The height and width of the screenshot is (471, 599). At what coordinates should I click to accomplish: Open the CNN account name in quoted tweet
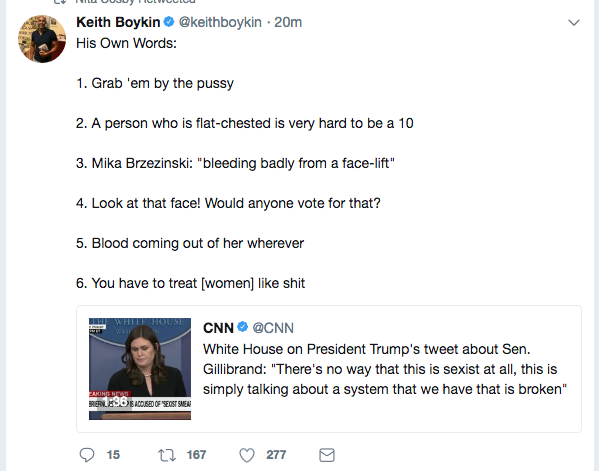218,328
